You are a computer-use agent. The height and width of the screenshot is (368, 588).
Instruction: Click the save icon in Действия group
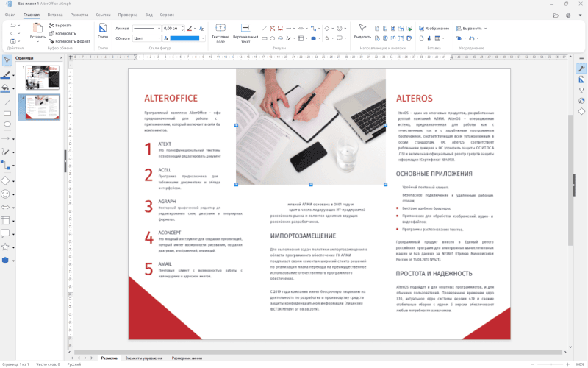tap(12, 41)
